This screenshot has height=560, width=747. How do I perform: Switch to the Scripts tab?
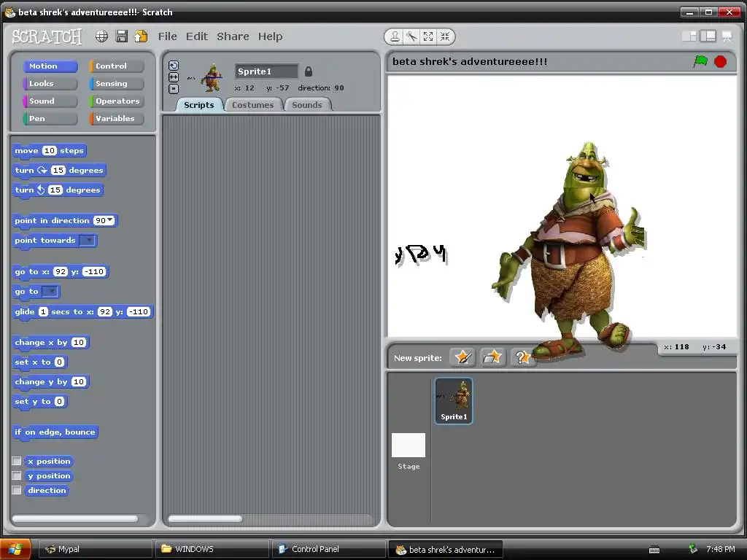[199, 105]
